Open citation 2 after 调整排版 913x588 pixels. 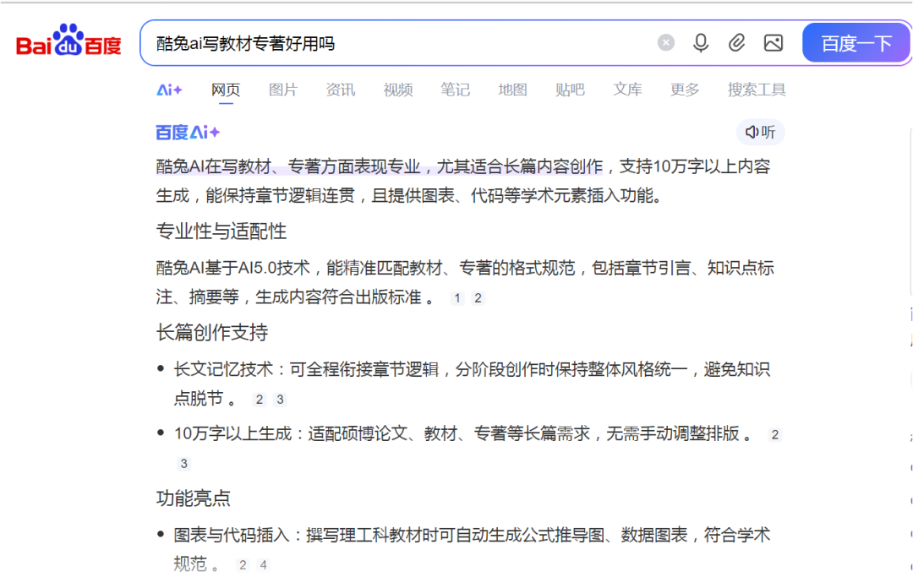pyautogui.click(x=774, y=434)
